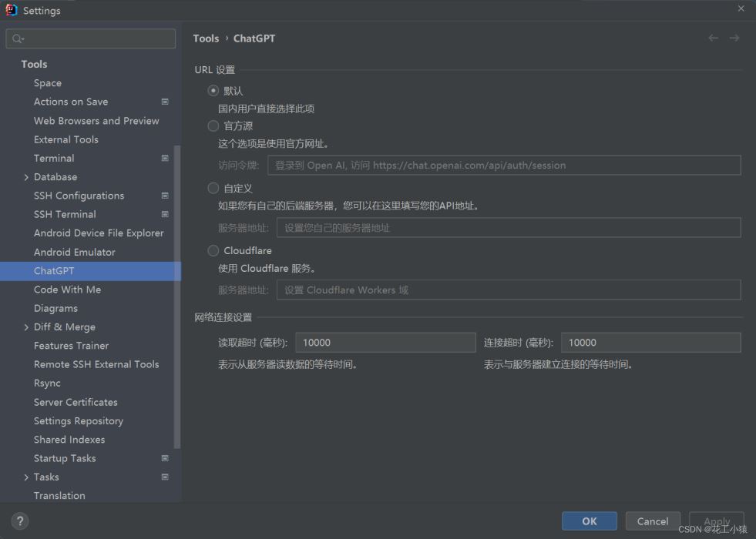Go forward with the right arrow icon

[x=734, y=38]
